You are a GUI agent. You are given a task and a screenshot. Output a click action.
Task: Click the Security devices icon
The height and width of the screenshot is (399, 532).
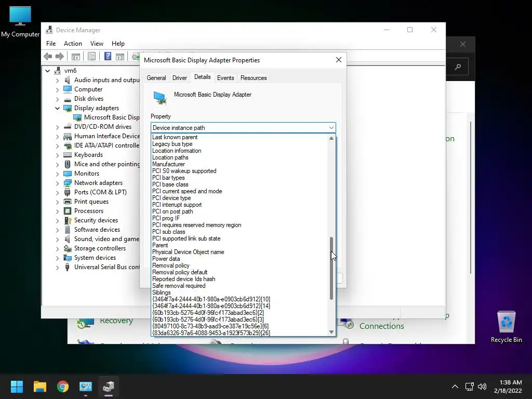pyautogui.click(x=68, y=220)
